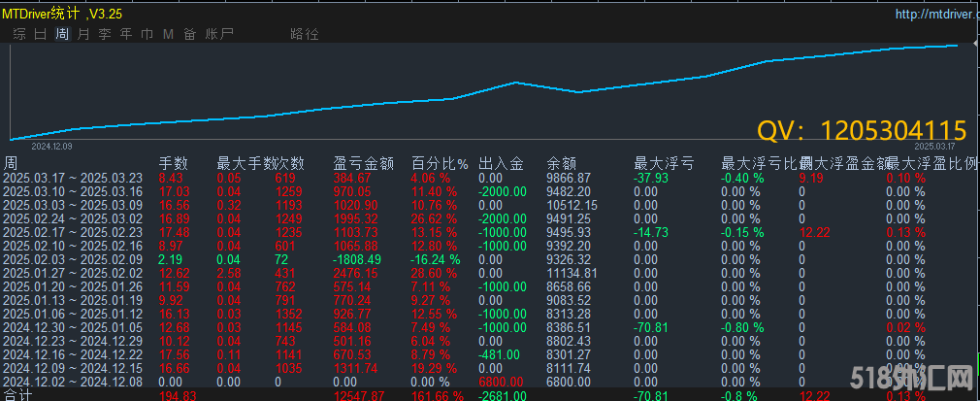
Task: Click the 出入金 column header
Action: pyautogui.click(x=501, y=163)
